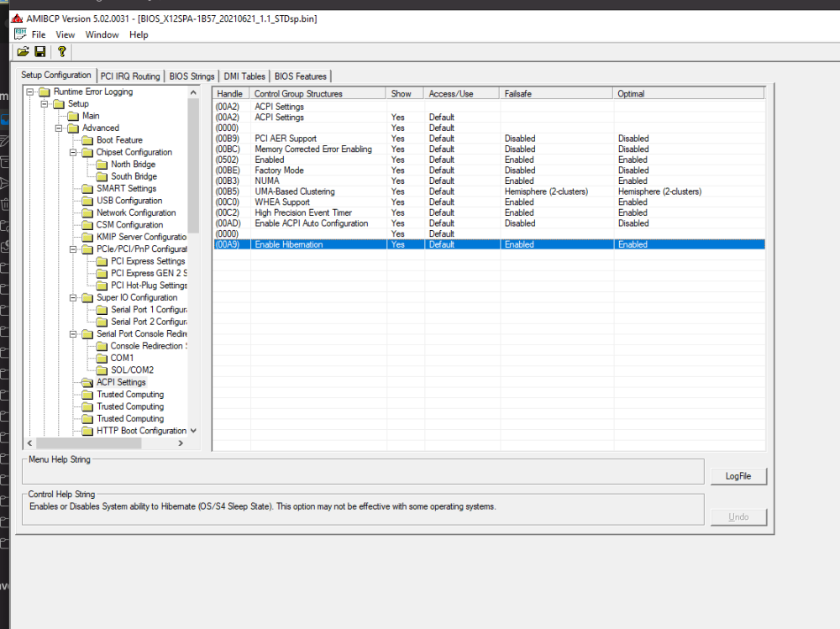Click the tree horizontal scroll right arrow
840x629 pixels.
pos(181,443)
